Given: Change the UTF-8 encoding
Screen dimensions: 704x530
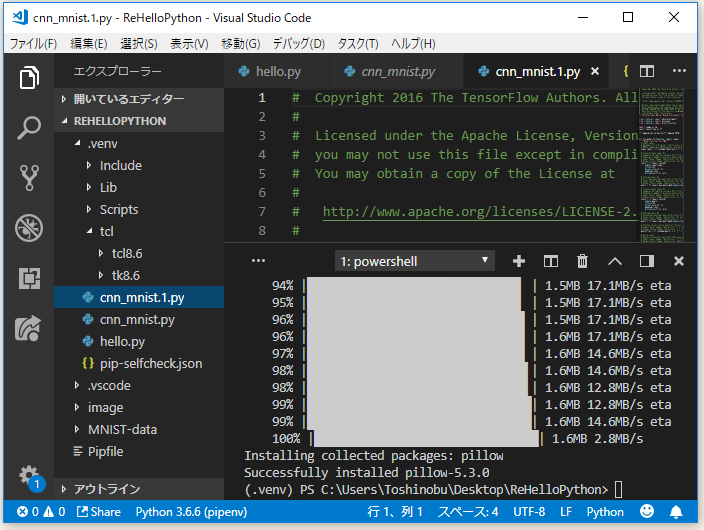Looking at the screenshot, I should (x=529, y=512).
